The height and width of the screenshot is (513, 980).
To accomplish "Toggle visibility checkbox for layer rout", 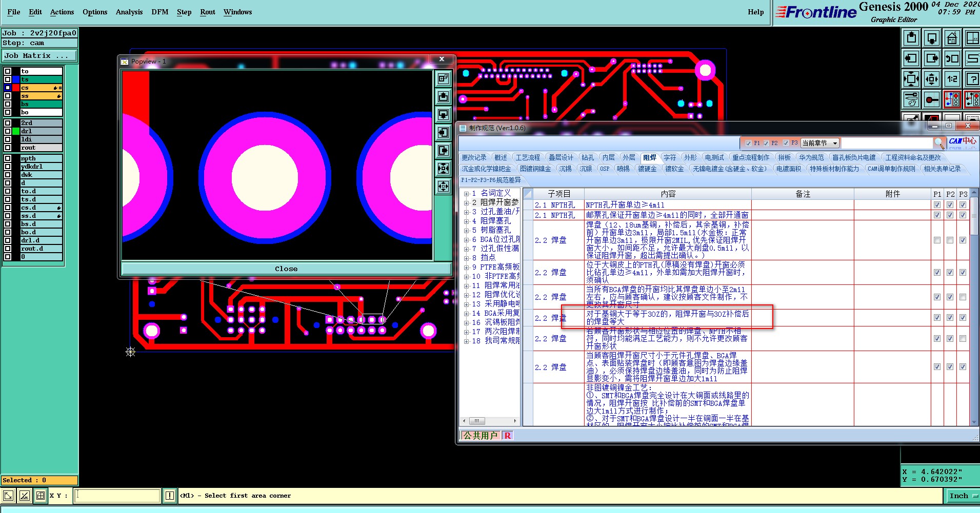I will point(8,148).
